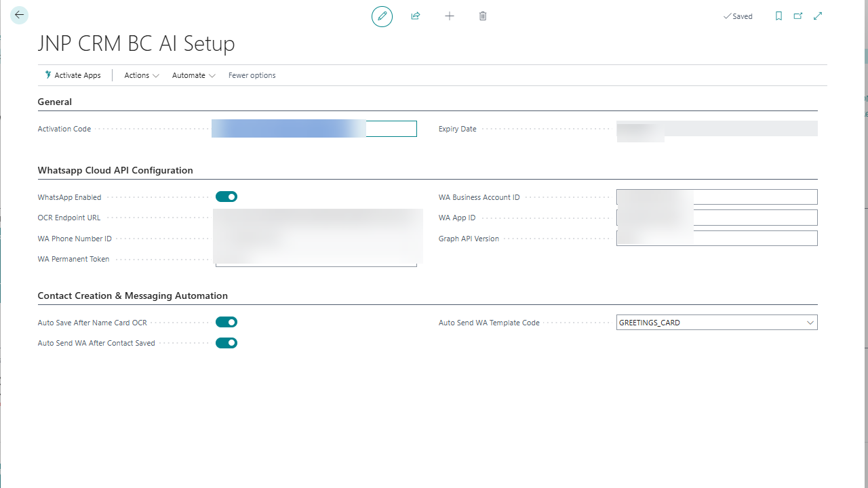This screenshot has height=488, width=868.
Task: Click the pencil edit icon
Action: click(382, 16)
